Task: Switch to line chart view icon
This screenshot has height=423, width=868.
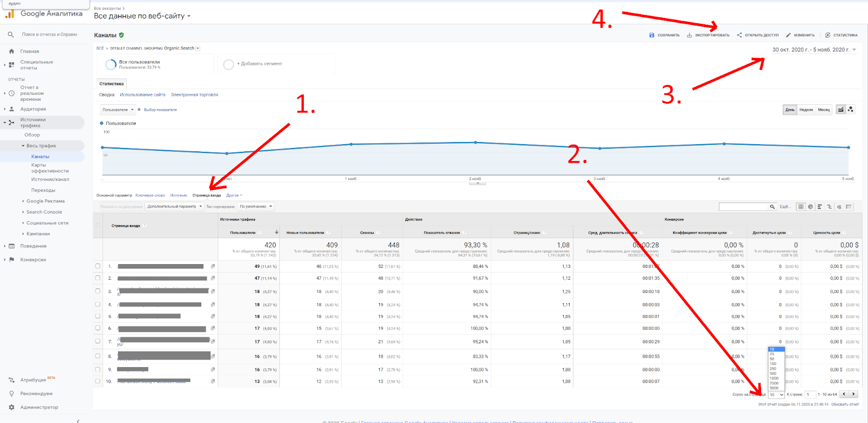Action: click(x=841, y=110)
